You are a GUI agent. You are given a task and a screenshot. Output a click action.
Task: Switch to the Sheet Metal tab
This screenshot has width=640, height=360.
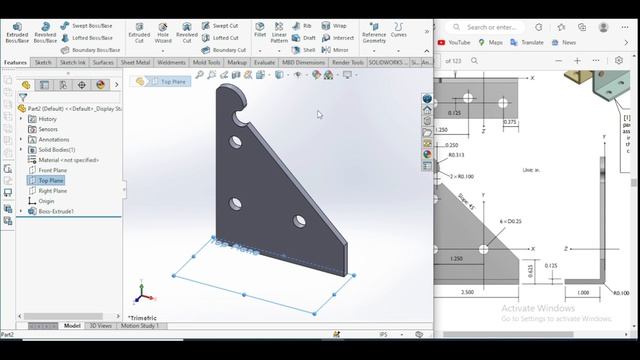tap(136, 62)
